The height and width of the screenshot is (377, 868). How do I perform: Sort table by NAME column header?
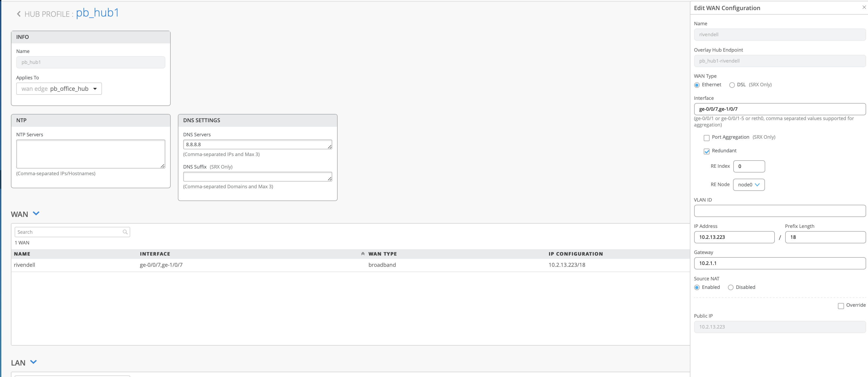click(x=22, y=254)
